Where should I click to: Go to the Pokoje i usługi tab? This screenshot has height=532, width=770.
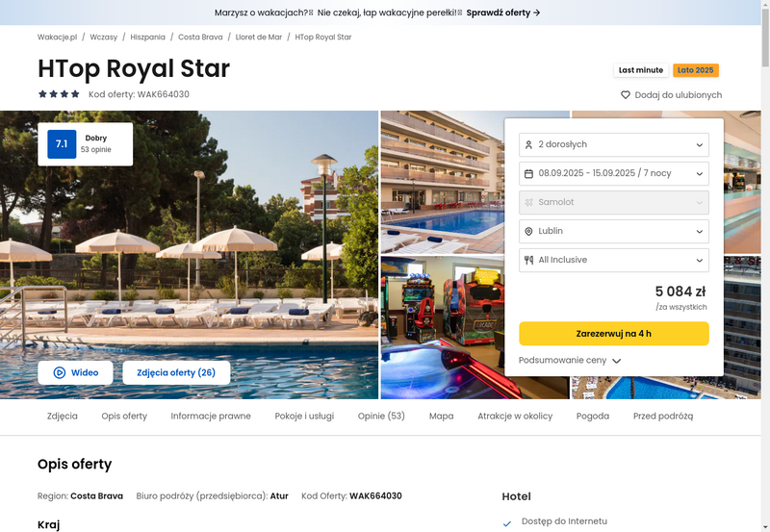click(304, 417)
